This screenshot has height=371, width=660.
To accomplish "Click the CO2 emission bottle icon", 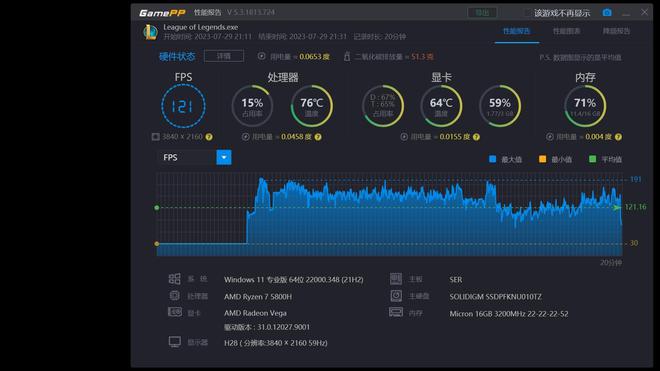I will coord(347,56).
